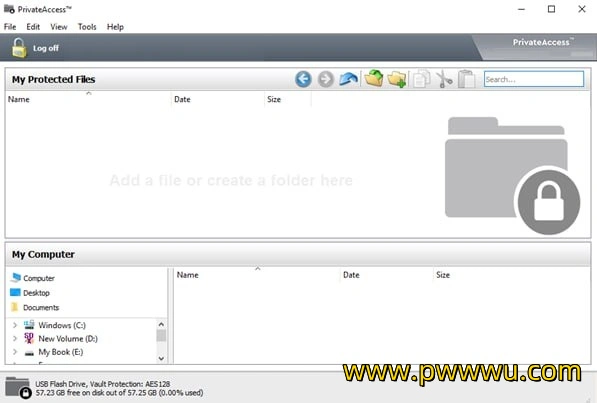Select Documents in My Computer list

pos(41,307)
